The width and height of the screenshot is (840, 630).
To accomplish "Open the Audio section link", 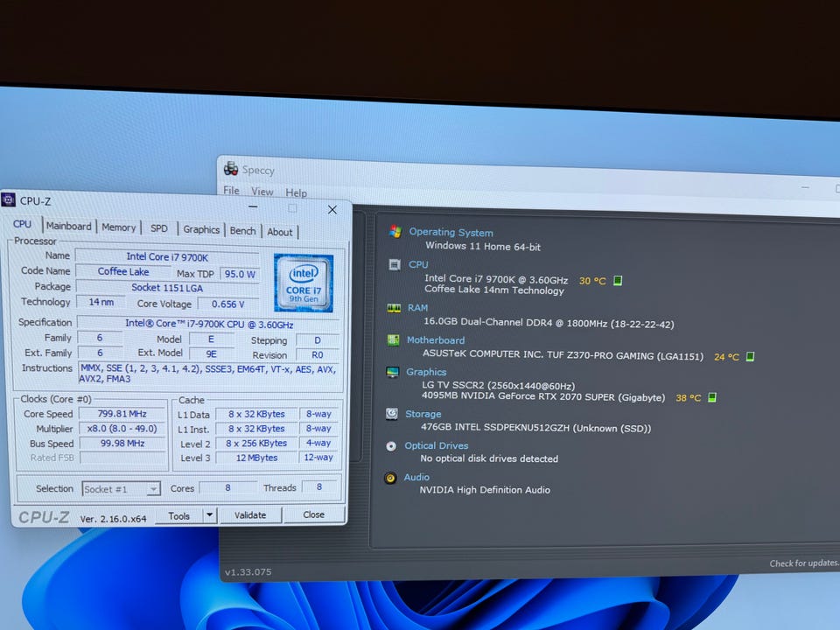I will pyautogui.click(x=416, y=477).
